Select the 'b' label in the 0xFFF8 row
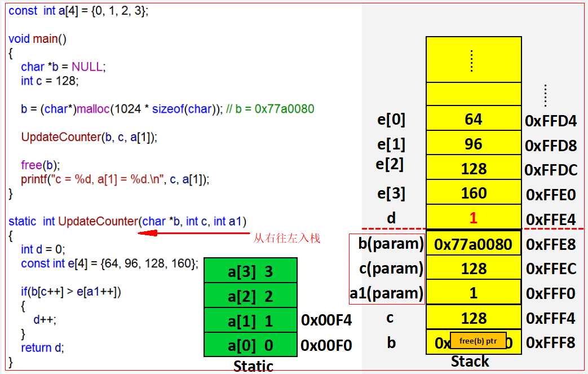Image resolution: width=588 pixels, height=374 pixels. [391, 342]
